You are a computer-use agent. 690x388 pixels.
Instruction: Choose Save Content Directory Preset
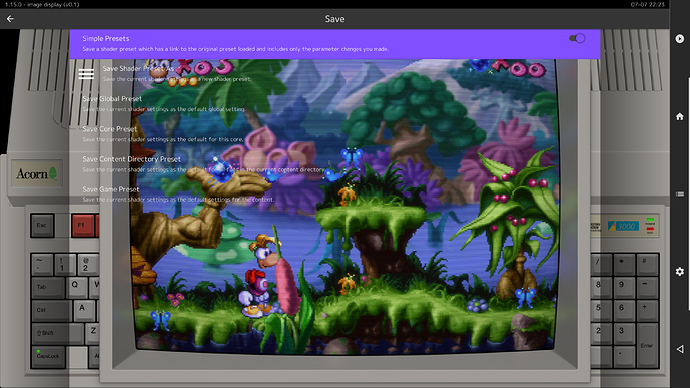tap(334, 164)
